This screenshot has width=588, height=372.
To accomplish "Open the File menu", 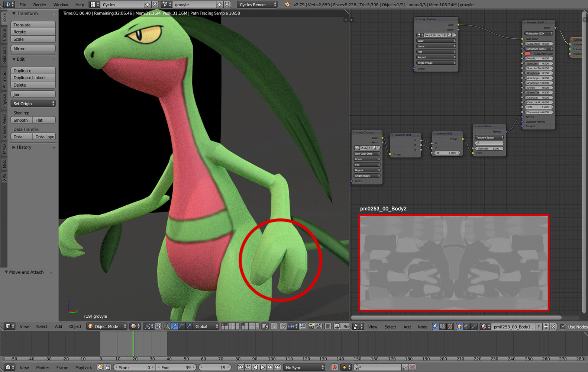I will click(x=23, y=4).
